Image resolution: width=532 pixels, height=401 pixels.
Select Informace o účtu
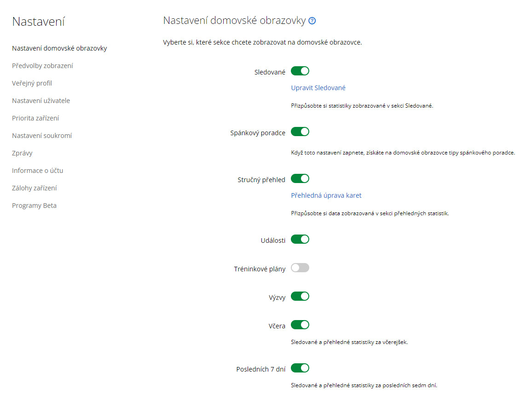[x=37, y=171]
